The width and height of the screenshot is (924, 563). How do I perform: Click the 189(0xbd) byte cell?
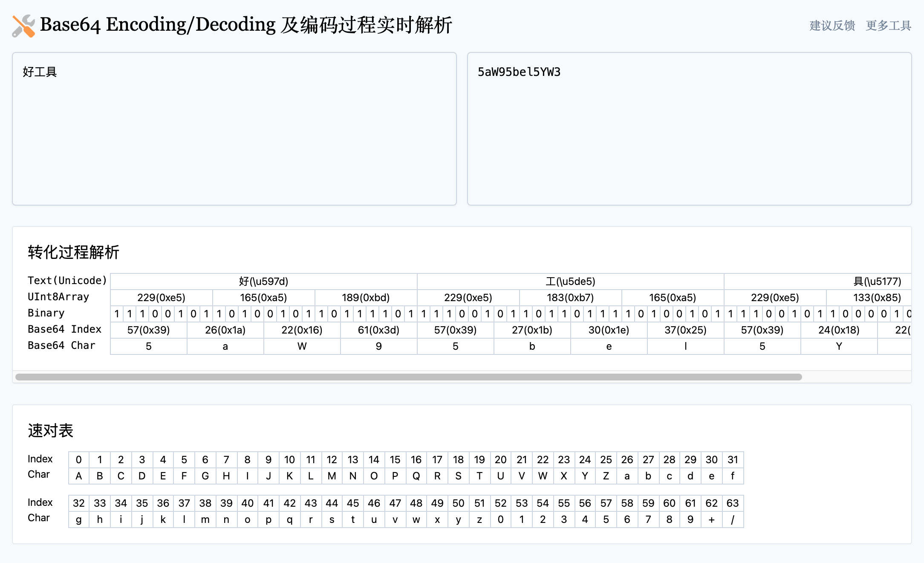(366, 298)
